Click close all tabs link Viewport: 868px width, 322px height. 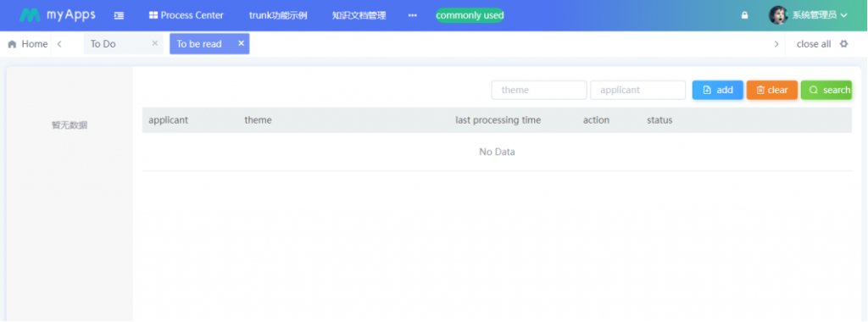pyautogui.click(x=813, y=44)
